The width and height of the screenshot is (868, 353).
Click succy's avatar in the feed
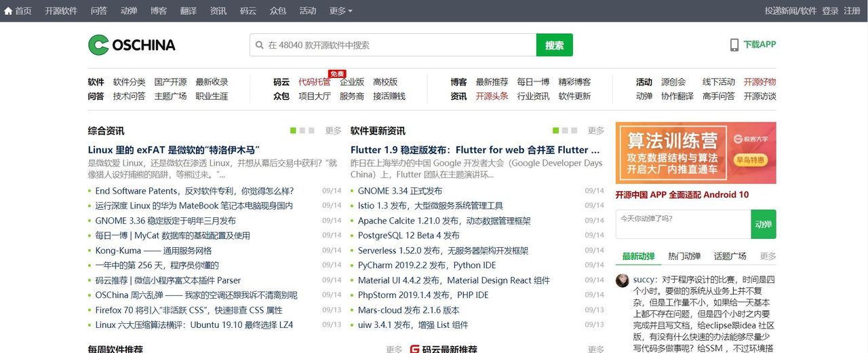(622, 280)
